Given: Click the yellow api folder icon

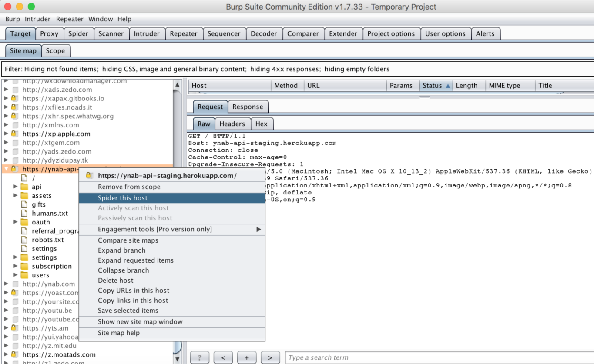Looking at the screenshot, I should (x=24, y=187).
